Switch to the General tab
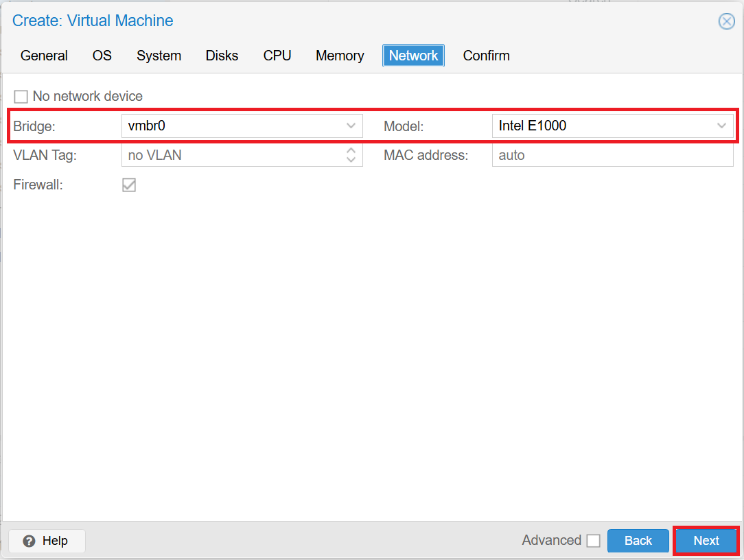Image resolution: width=744 pixels, height=560 pixels. click(x=44, y=56)
